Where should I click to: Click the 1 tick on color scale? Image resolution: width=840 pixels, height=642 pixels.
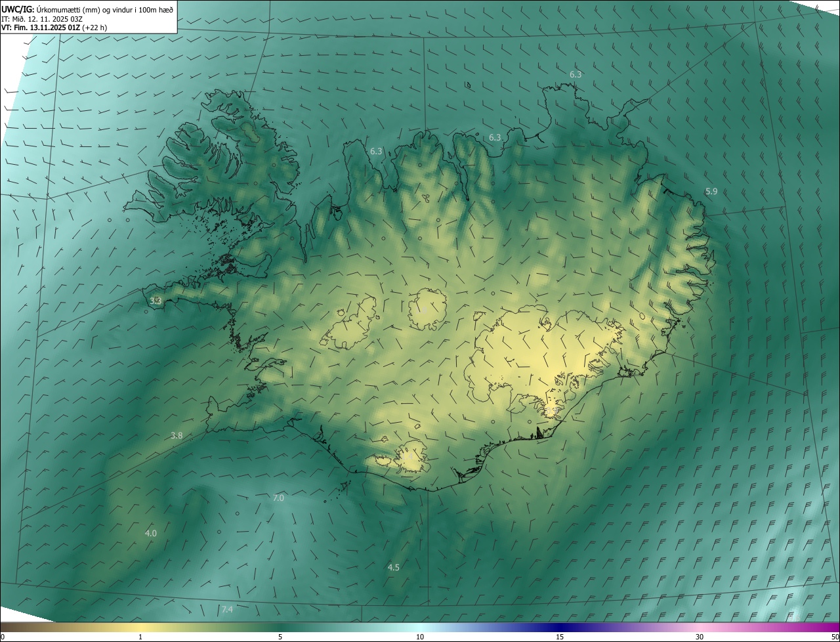coord(140,637)
